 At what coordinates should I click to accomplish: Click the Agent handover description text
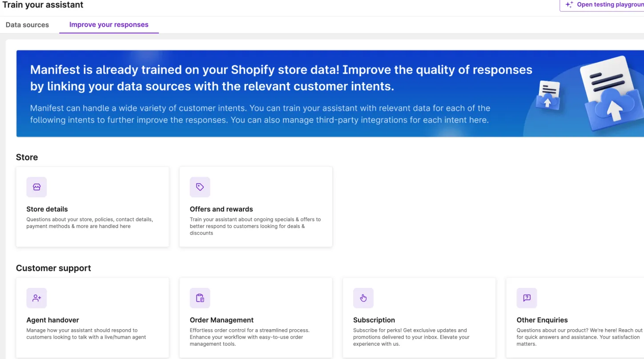86,334
